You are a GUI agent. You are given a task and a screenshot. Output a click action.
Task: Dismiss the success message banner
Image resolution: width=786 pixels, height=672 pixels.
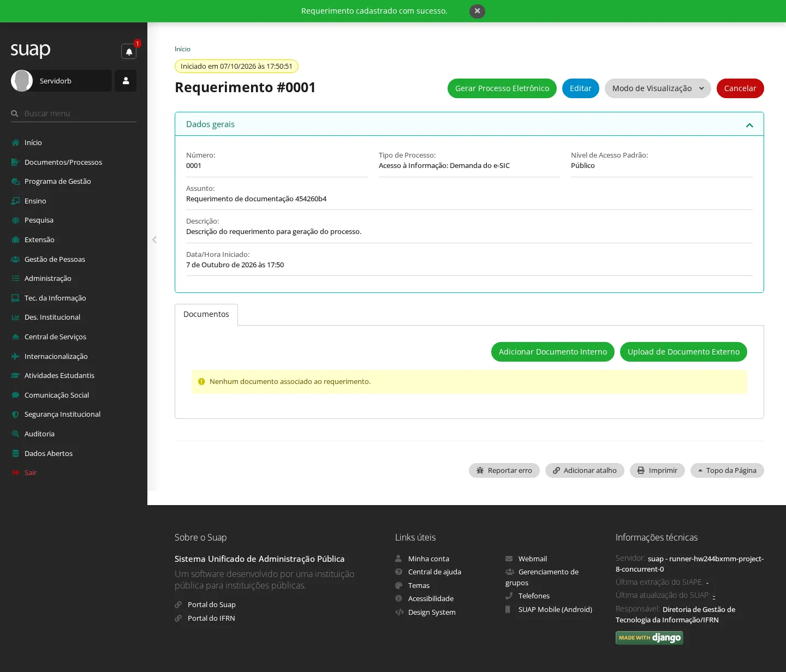pyautogui.click(x=477, y=11)
